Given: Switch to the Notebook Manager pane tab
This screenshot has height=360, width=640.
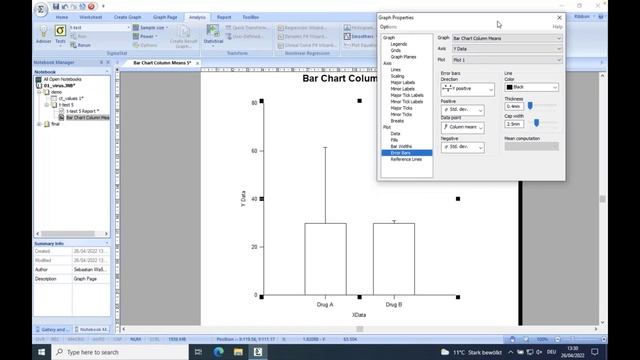Looking at the screenshot, I should point(92,329).
